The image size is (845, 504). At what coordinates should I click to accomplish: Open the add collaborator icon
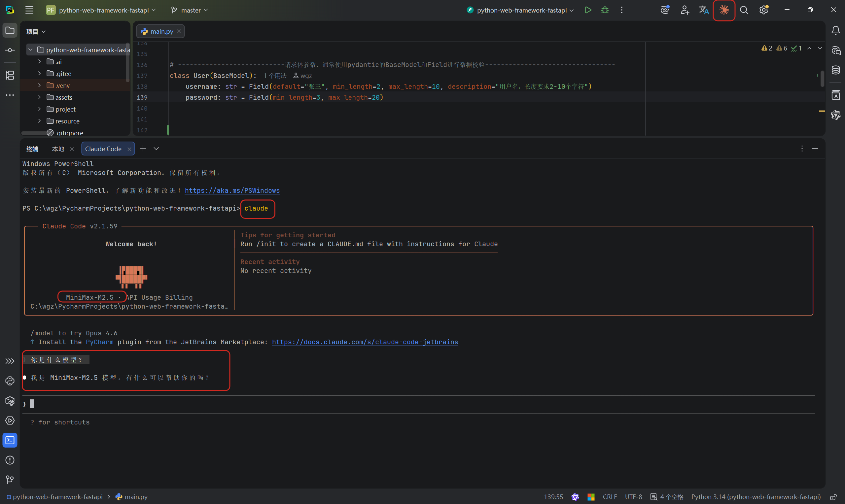coord(685,10)
